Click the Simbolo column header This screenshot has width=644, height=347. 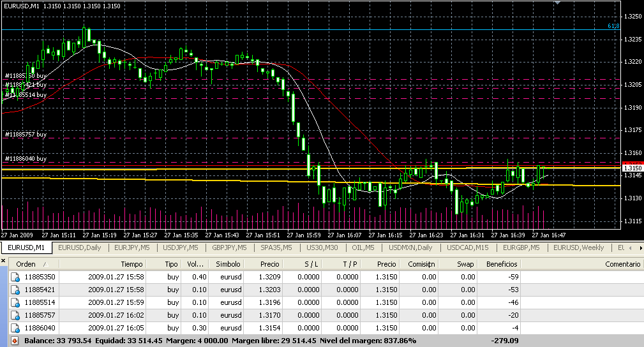[x=228, y=264]
